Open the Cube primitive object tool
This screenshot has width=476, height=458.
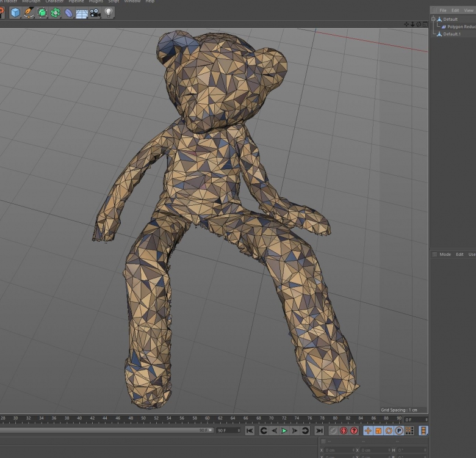[x=15, y=12]
